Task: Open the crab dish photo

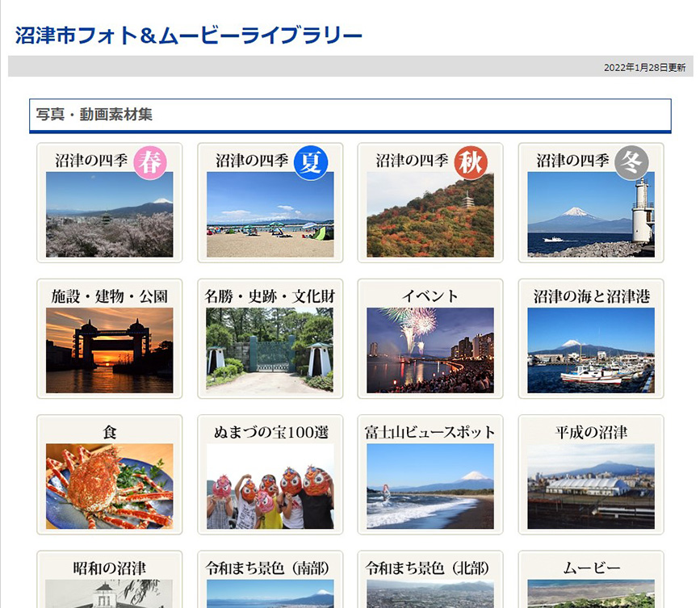Action: [x=109, y=486]
